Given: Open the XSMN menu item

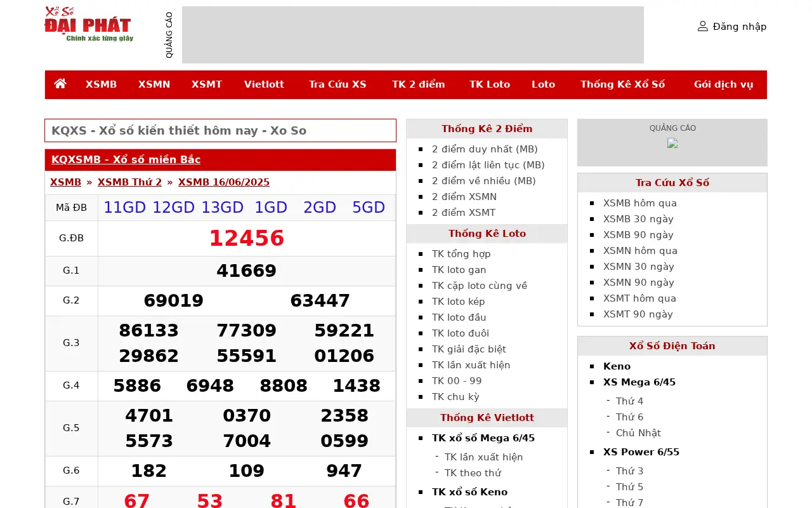Looking at the screenshot, I should pyautogui.click(x=154, y=84).
